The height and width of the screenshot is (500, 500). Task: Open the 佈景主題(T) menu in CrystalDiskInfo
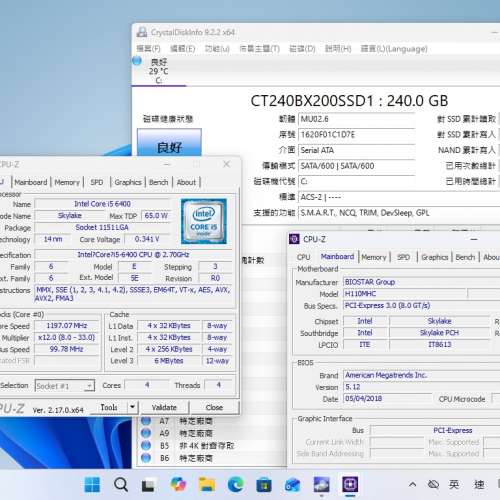tap(260, 49)
